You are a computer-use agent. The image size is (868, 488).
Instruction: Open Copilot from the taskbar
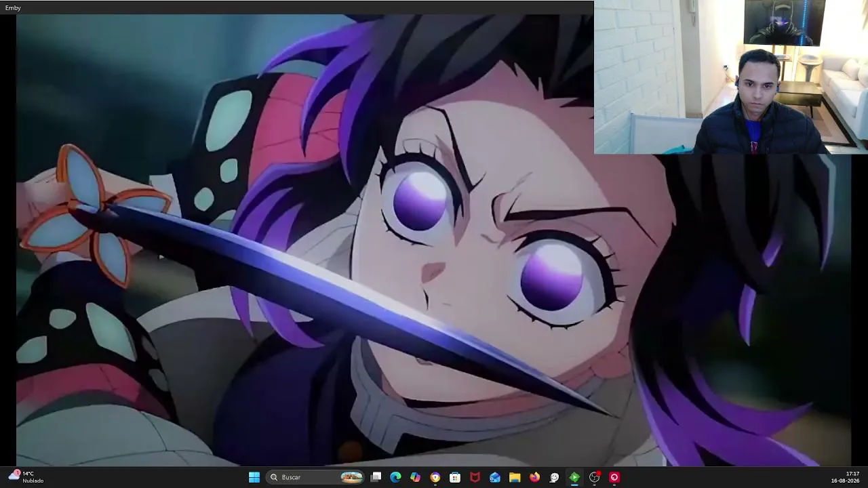[416, 477]
